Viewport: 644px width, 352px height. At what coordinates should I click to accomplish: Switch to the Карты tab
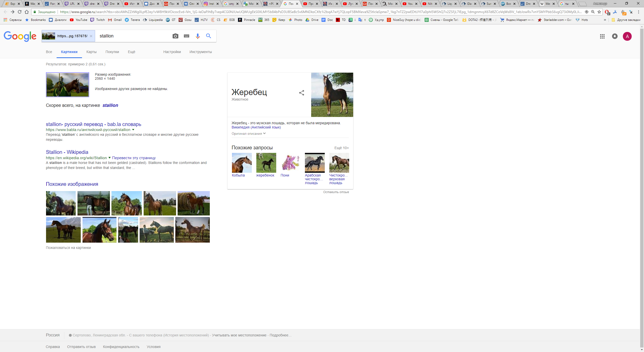coord(91,52)
